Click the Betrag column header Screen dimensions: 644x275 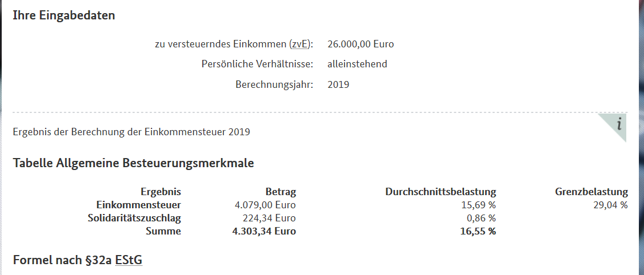[281, 192]
